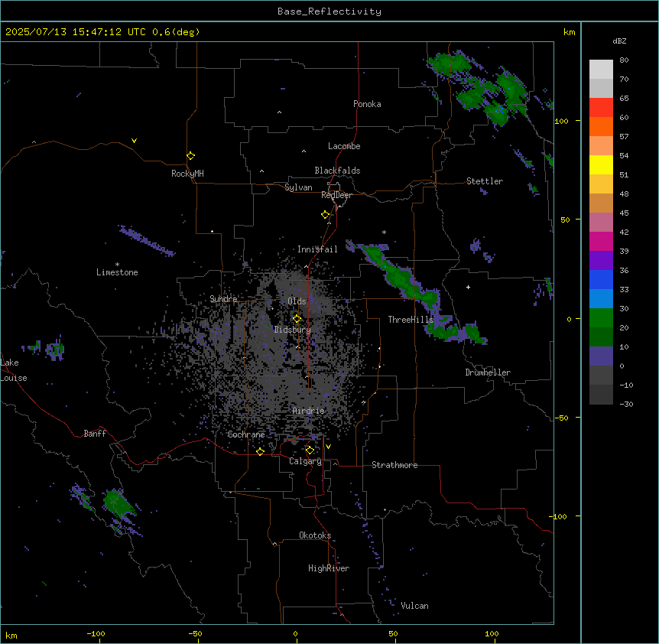Click the Olds town label
This screenshot has width=659, height=644.
click(x=297, y=301)
